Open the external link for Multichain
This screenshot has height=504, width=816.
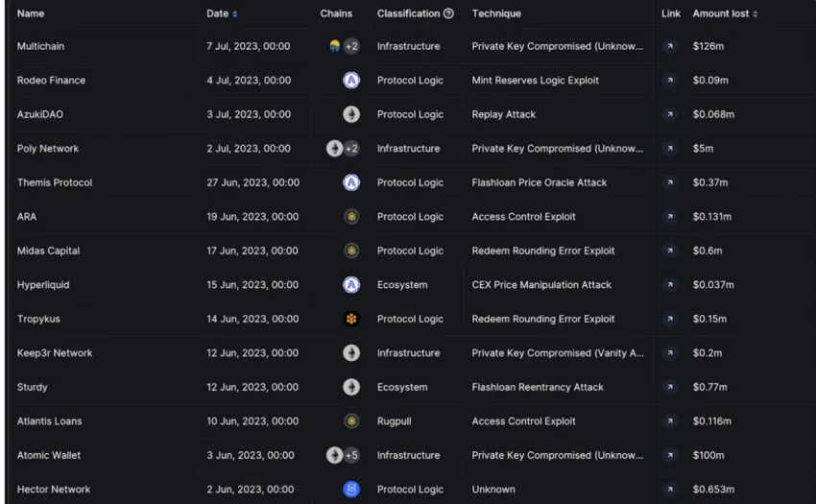670,46
